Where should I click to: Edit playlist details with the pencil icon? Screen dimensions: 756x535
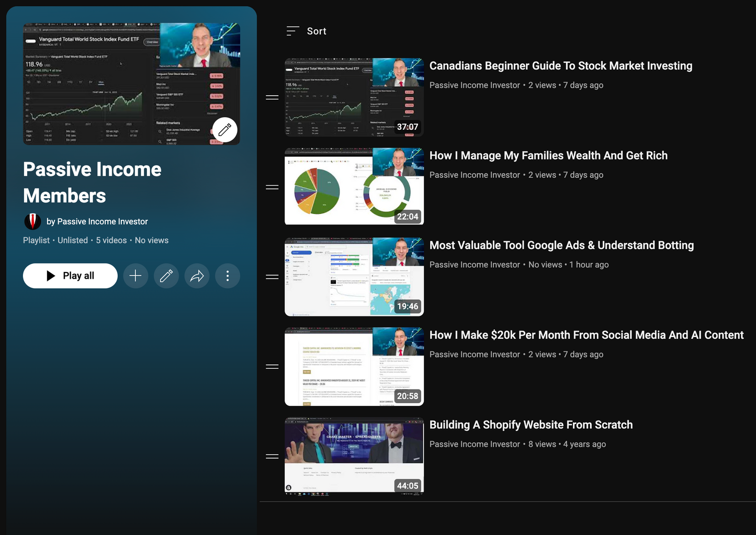click(x=166, y=276)
